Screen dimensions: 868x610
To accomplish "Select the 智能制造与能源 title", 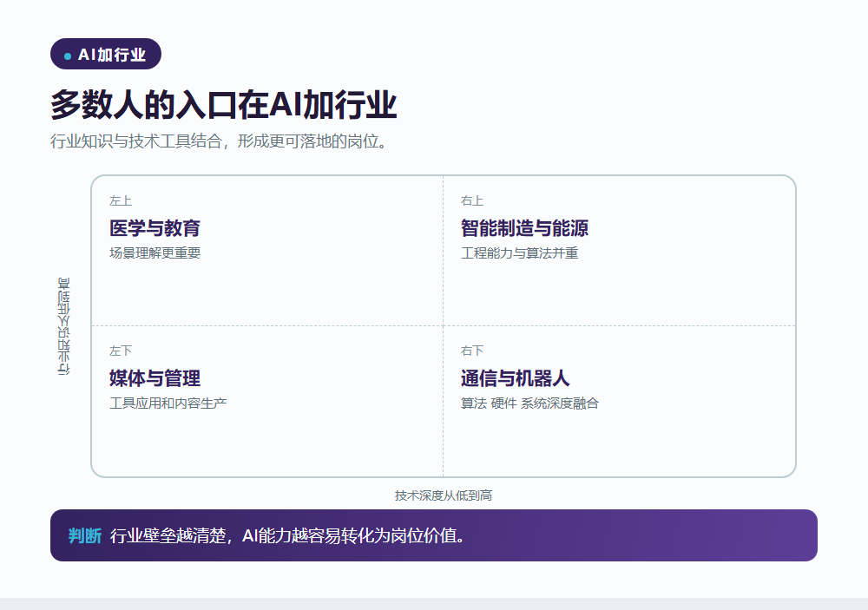I will coord(524,227).
